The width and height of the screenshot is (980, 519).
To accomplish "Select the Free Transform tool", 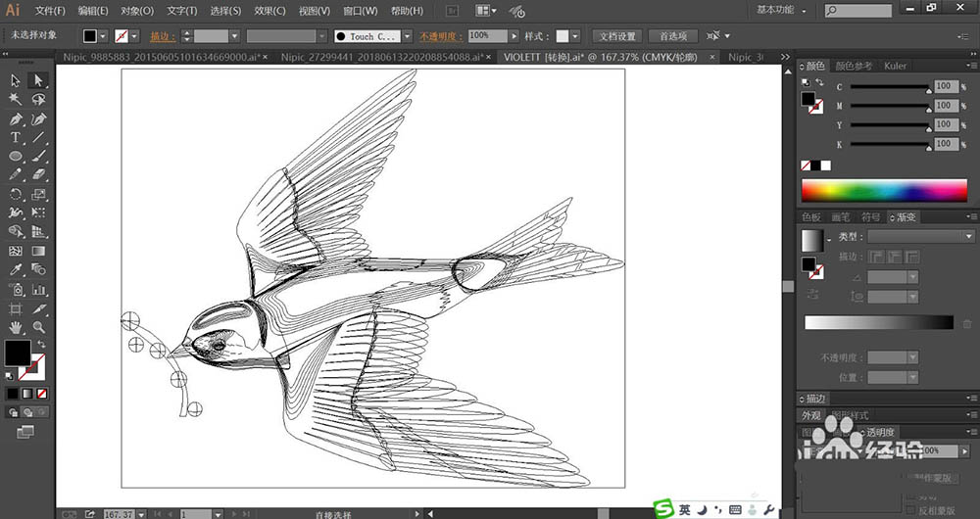I will pyautogui.click(x=38, y=212).
